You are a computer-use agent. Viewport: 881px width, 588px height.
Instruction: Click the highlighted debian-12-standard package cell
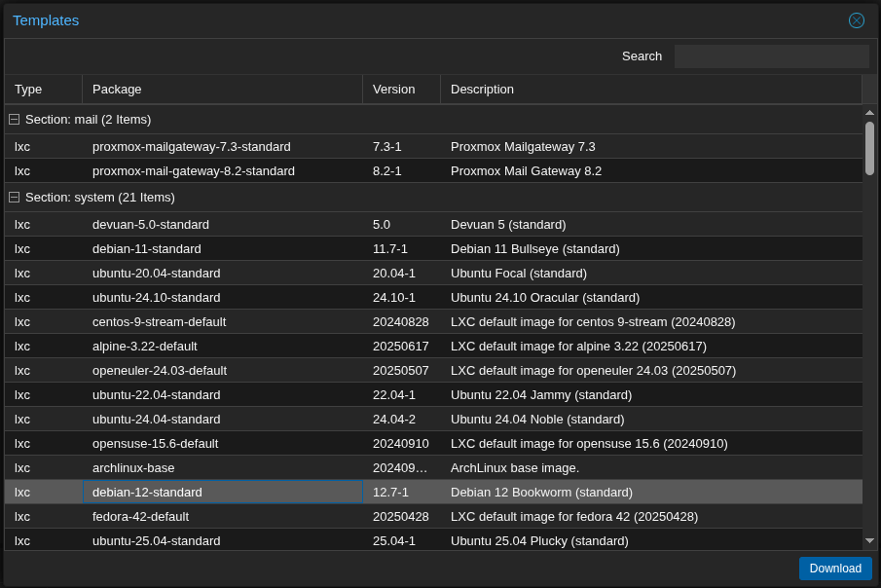[x=223, y=492]
